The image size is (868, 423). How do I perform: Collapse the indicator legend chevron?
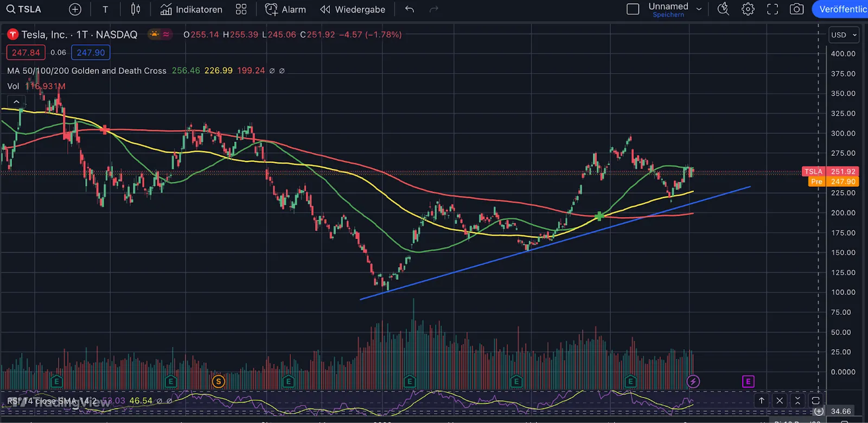click(x=16, y=102)
